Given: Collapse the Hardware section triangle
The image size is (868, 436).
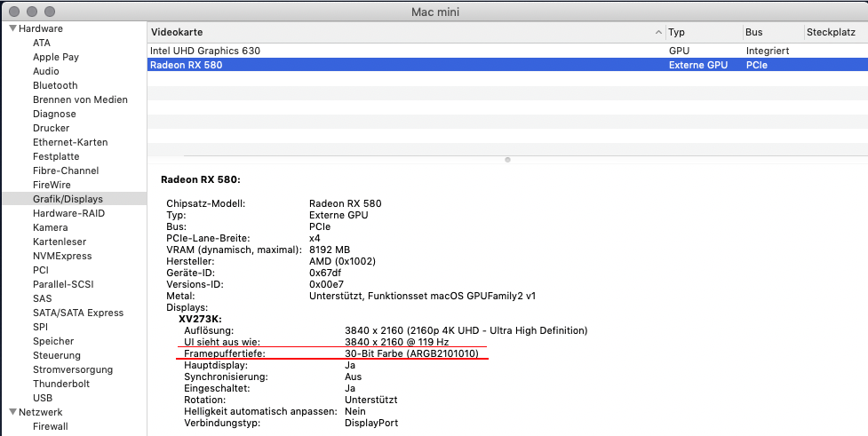Looking at the screenshot, I should (12, 28).
